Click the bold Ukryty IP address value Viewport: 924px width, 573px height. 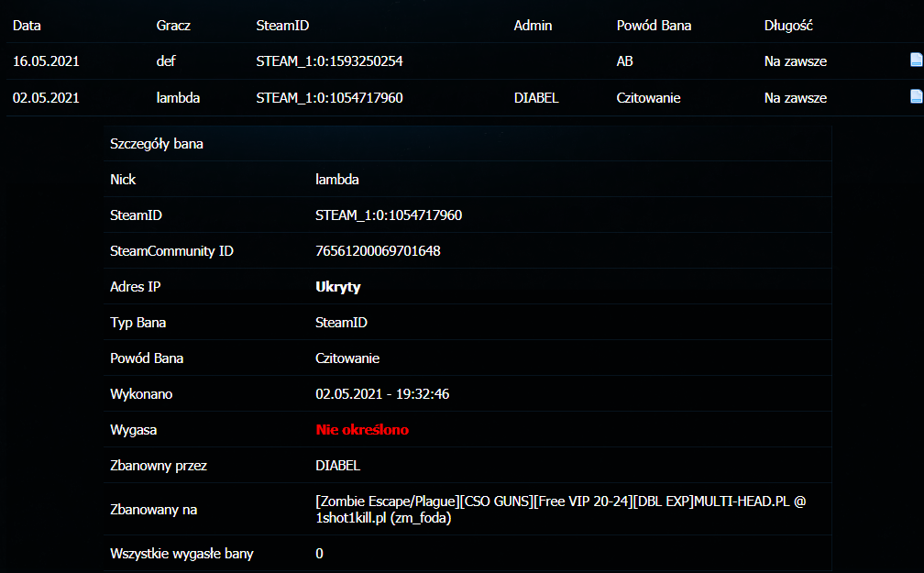coord(337,287)
